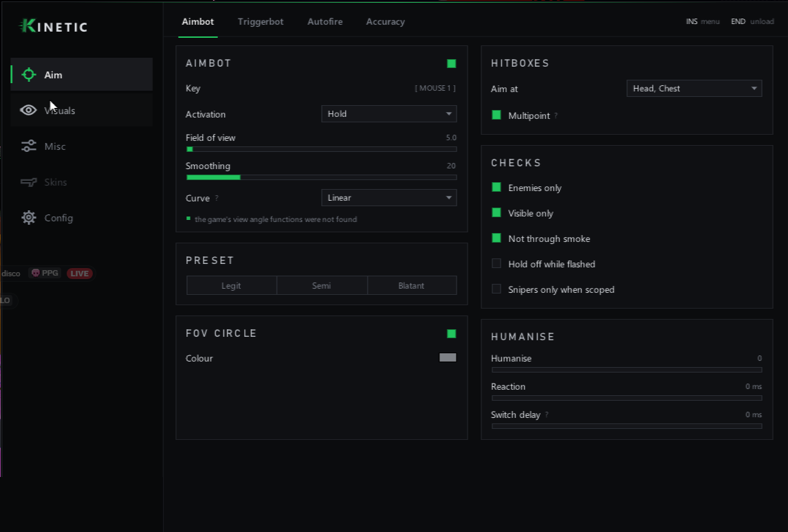Click the CHECKS section heading

coord(516,164)
